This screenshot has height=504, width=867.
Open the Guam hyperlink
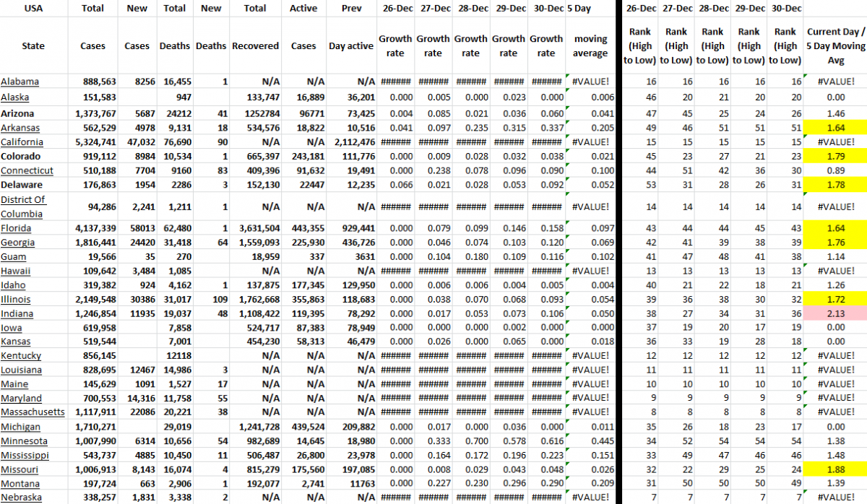[x=13, y=256]
